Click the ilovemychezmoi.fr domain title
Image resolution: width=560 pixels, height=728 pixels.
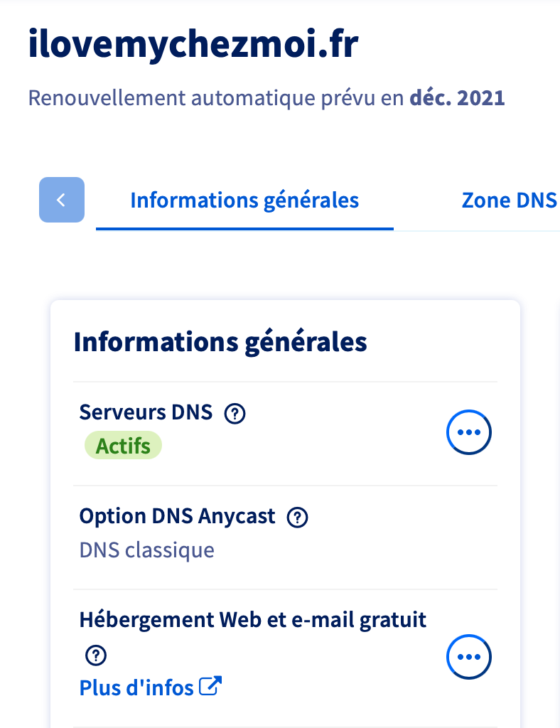(193, 45)
